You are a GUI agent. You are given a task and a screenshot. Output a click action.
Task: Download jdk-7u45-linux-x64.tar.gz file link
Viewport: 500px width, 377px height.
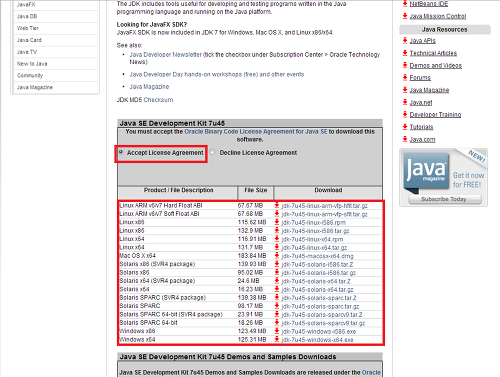click(x=314, y=248)
